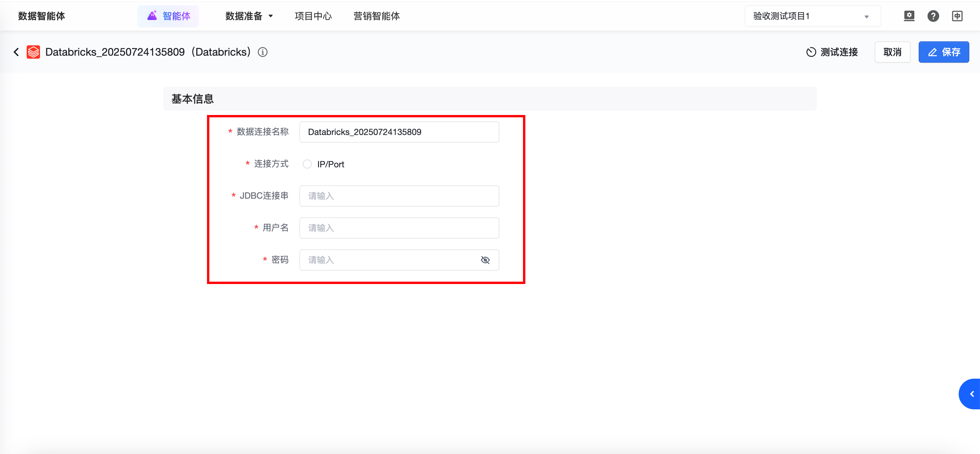The width and height of the screenshot is (980, 454).
Task: Open the help question mark icon
Action: click(x=933, y=16)
